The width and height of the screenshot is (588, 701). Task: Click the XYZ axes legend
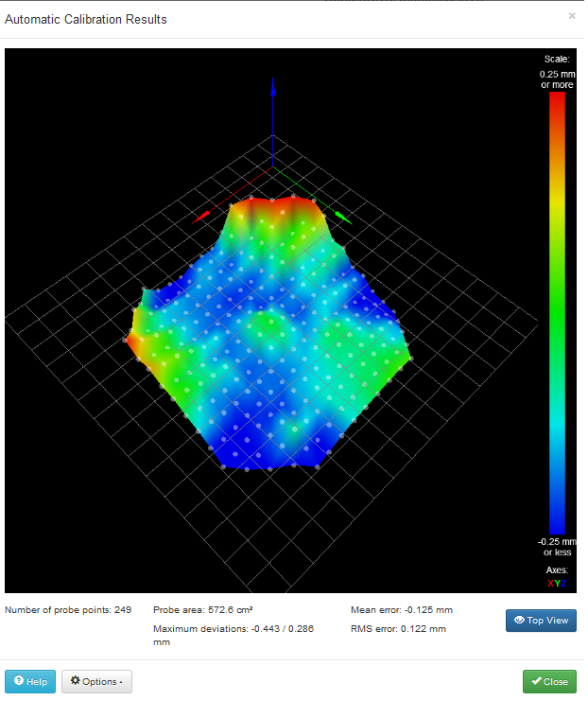tap(557, 584)
